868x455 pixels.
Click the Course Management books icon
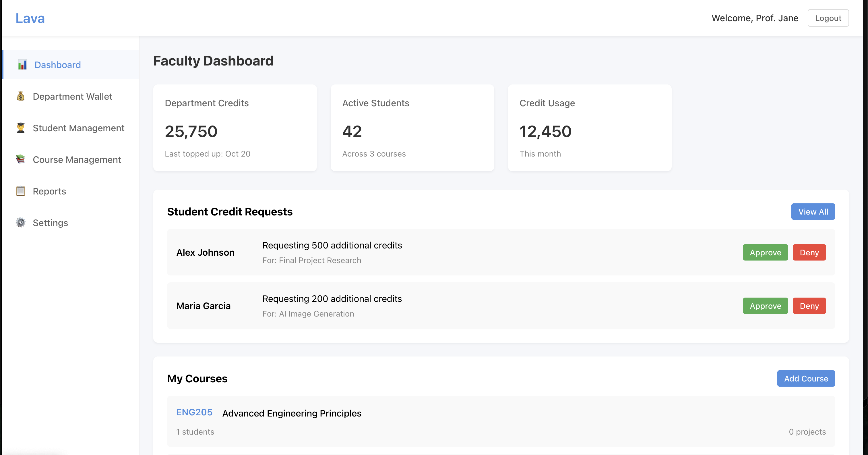21,159
